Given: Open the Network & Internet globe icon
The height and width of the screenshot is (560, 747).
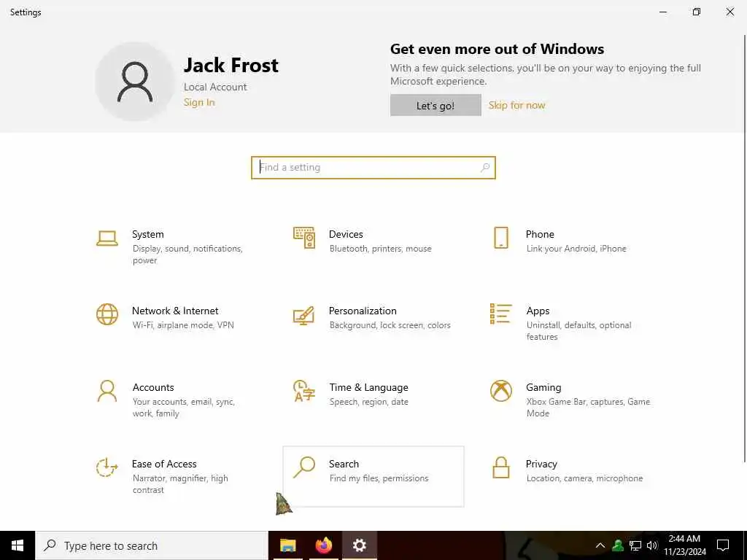Looking at the screenshot, I should coord(107,314).
